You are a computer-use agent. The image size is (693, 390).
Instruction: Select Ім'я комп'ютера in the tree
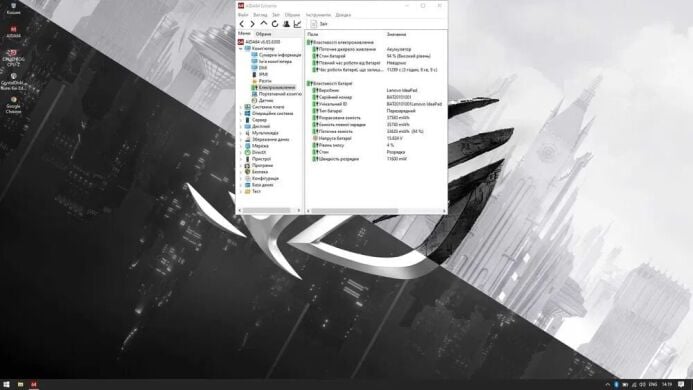[x=272, y=61]
